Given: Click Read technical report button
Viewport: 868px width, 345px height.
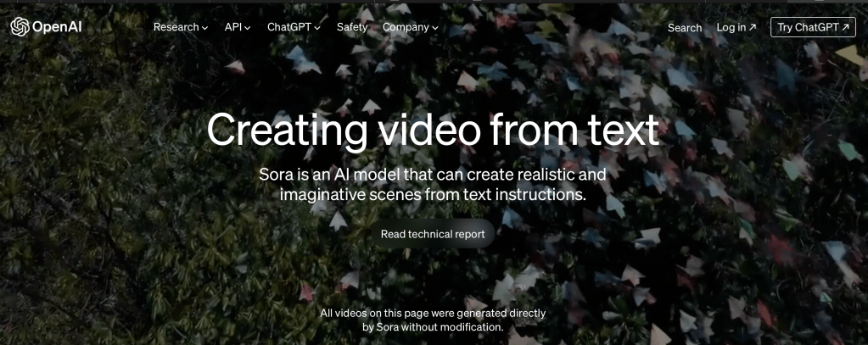Looking at the screenshot, I should pos(433,234).
